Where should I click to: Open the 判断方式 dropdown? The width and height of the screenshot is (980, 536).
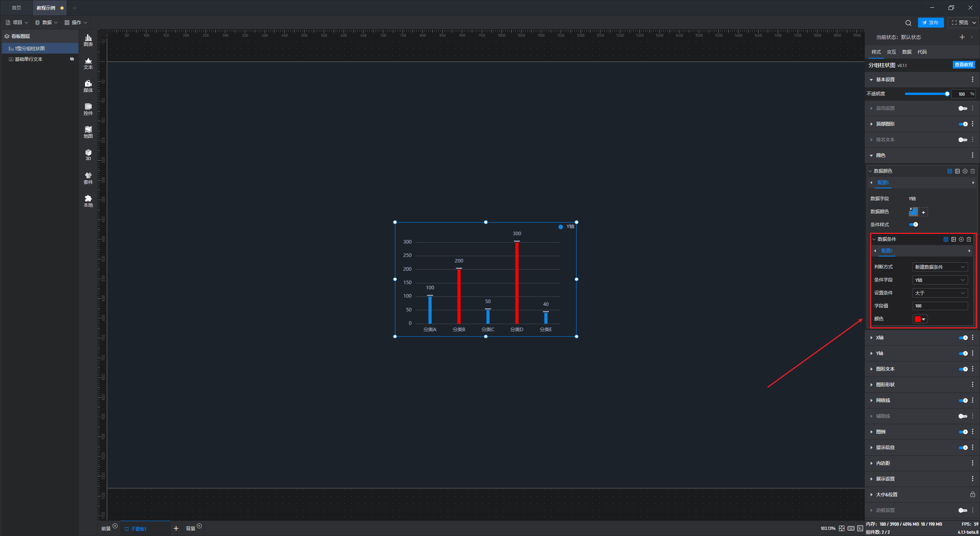940,267
